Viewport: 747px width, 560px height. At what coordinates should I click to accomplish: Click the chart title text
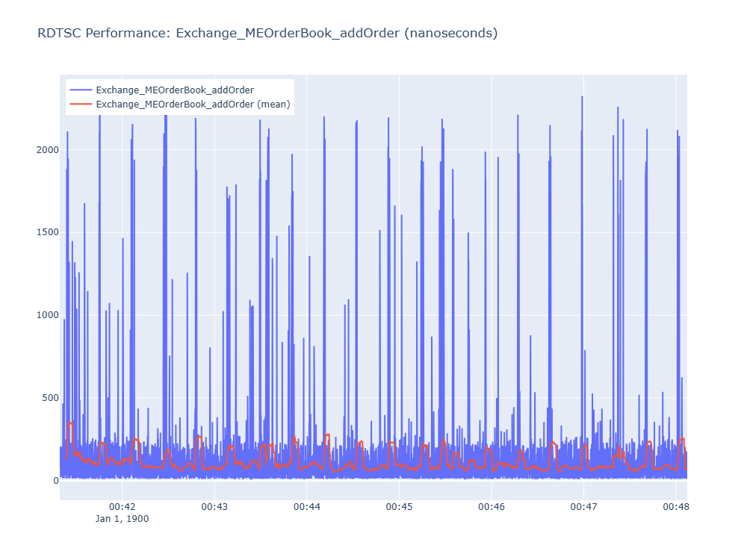point(267,34)
